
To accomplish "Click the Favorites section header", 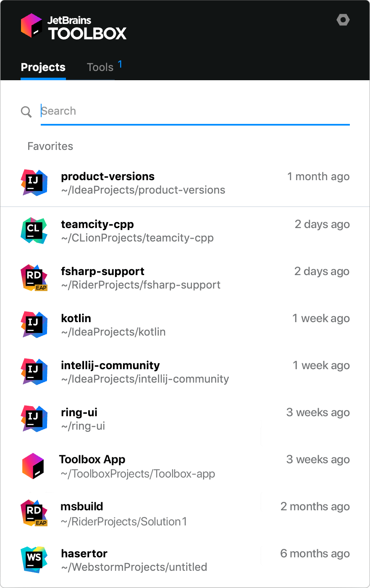I will 50,146.
